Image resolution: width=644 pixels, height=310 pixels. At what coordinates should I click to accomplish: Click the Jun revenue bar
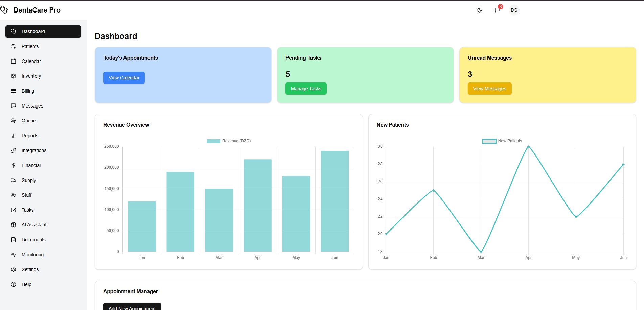[x=335, y=201]
